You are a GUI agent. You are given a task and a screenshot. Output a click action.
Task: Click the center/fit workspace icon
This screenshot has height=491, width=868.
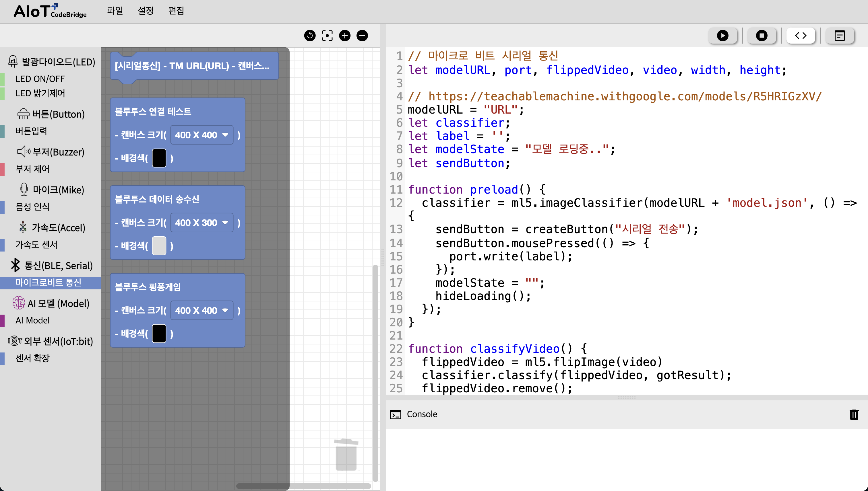point(327,35)
